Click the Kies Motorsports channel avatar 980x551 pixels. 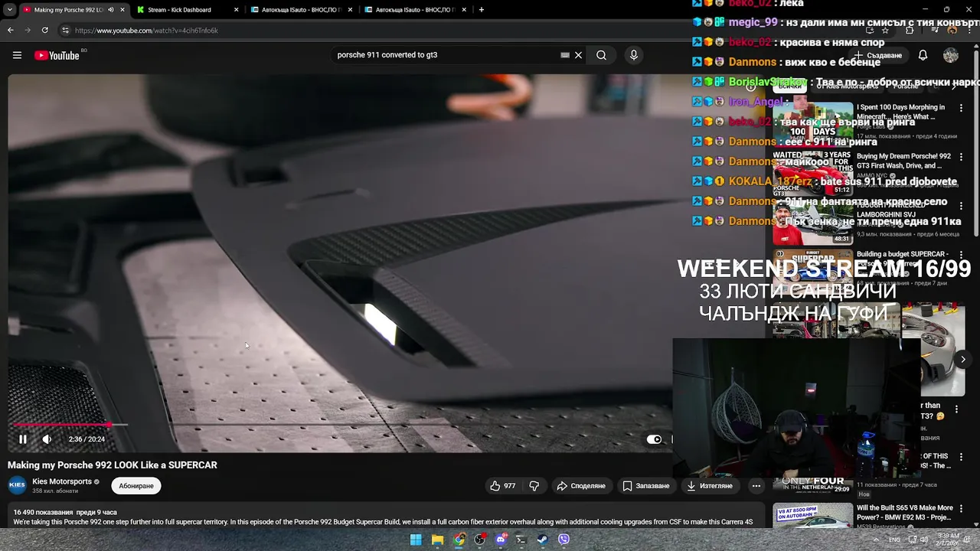[x=17, y=485]
